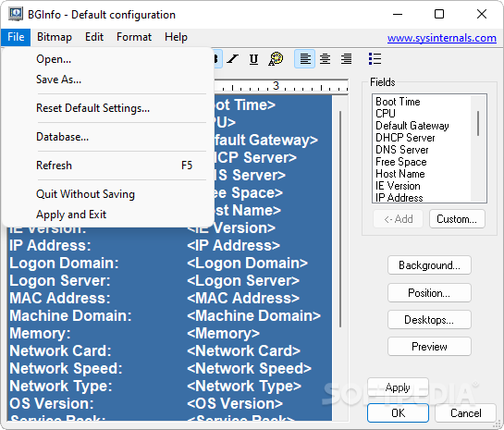
Task: Click the <Network Speed> field in editor
Action: 249,369
